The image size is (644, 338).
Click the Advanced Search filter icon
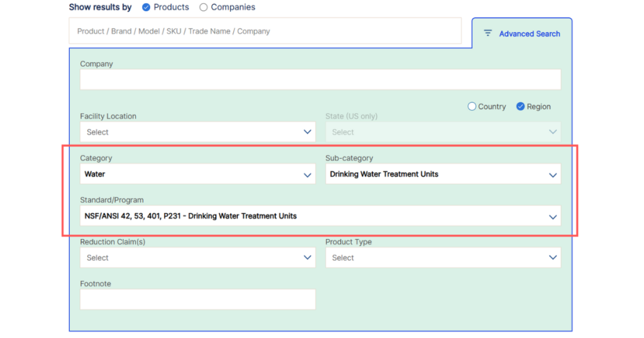[x=487, y=33]
